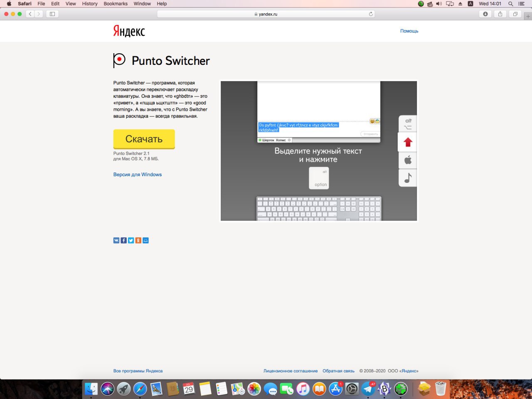Open System Preferences from the Dock
This screenshot has height=399, width=532.
(x=352, y=389)
